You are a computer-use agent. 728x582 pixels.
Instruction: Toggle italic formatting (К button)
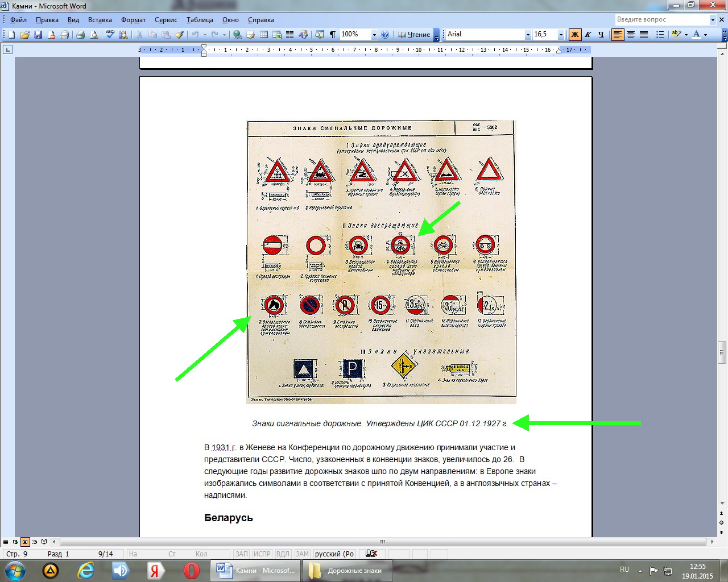click(588, 35)
